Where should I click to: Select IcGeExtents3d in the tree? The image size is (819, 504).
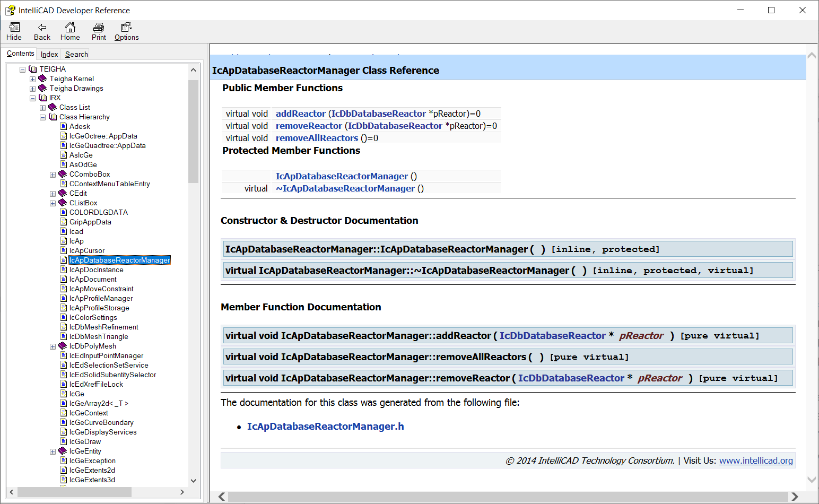click(92, 480)
